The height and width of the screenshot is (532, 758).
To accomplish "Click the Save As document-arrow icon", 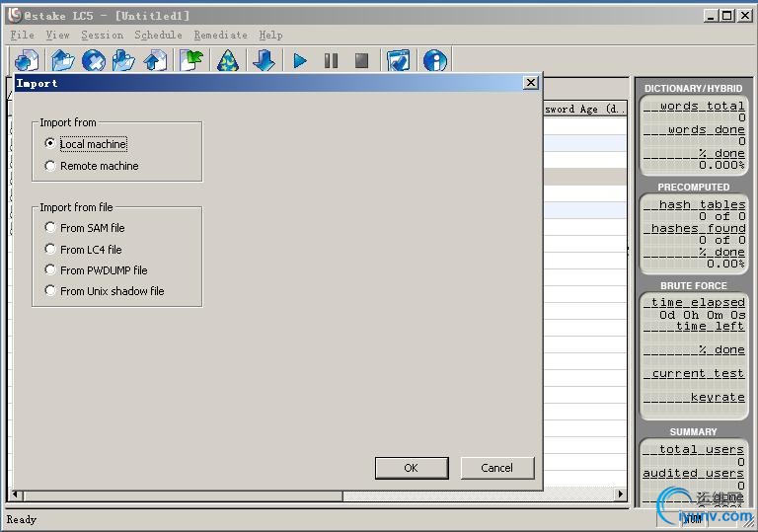I will (155, 61).
